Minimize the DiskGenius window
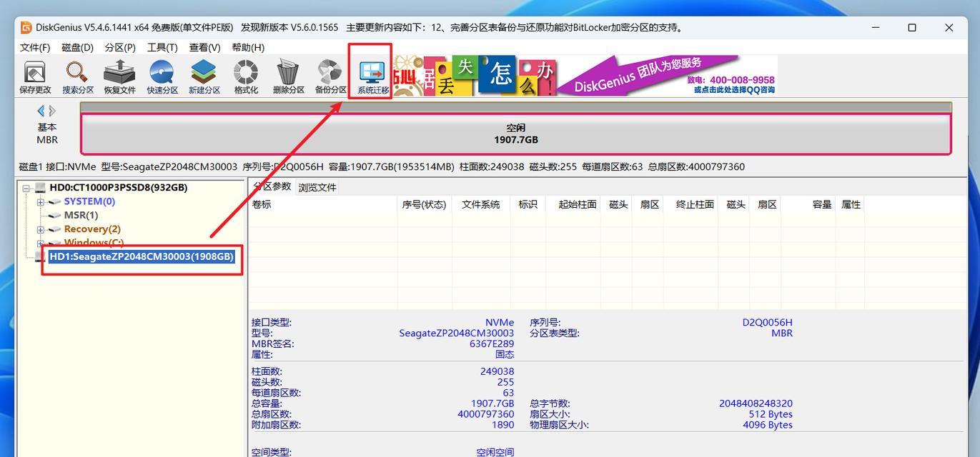The image size is (980, 457). point(876,28)
